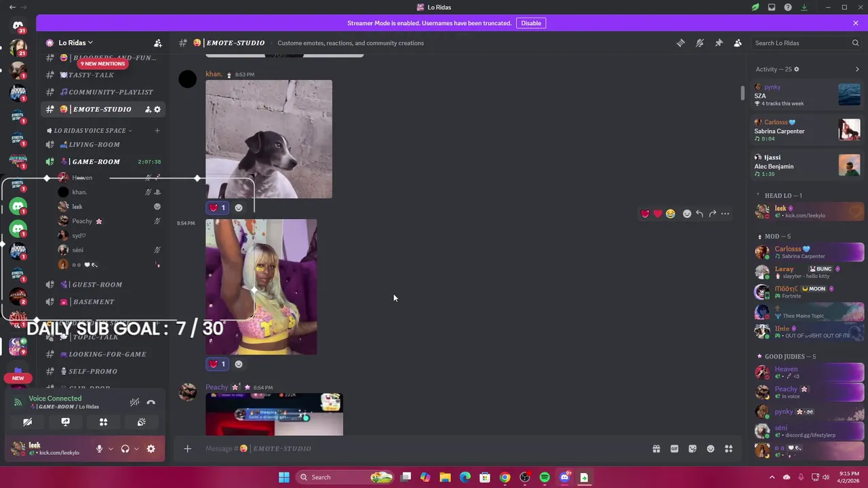Image resolution: width=868 pixels, height=488 pixels.
Task: Toggle channel notification bell in header
Action: 700,43
